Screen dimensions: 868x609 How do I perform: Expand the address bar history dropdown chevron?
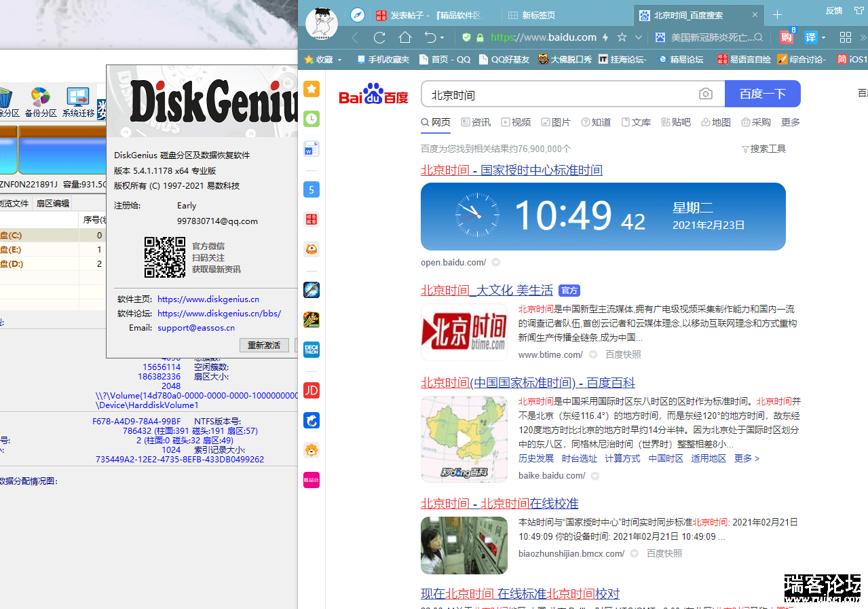[638, 37]
